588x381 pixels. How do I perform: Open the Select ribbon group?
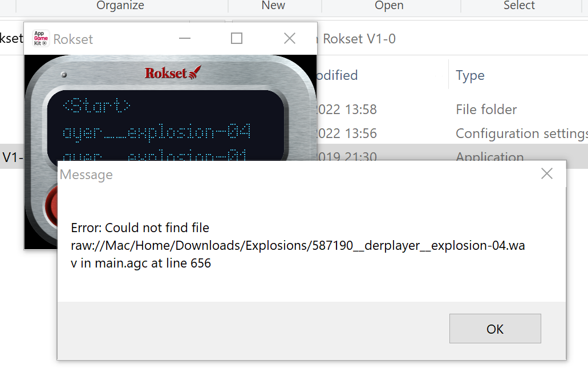(519, 5)
